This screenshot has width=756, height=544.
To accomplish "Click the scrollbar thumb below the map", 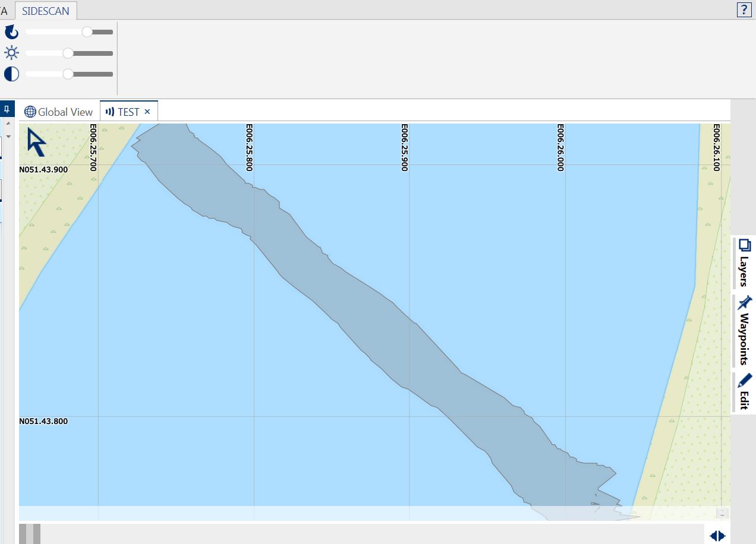I will [30, 533].
